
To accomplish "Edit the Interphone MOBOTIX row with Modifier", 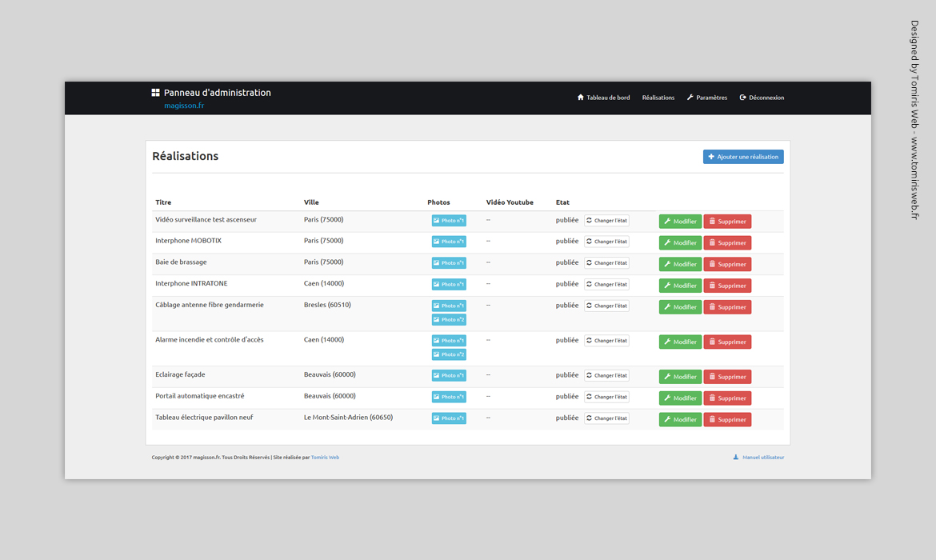I will click(x=680, y=243).
